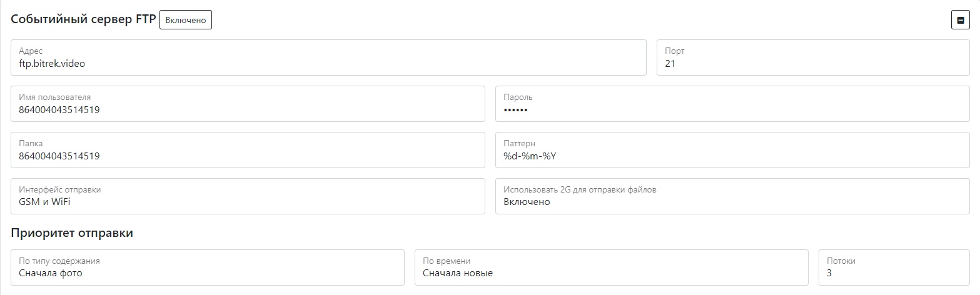Open the По времени priority dropdown

[x=611, y=267]
